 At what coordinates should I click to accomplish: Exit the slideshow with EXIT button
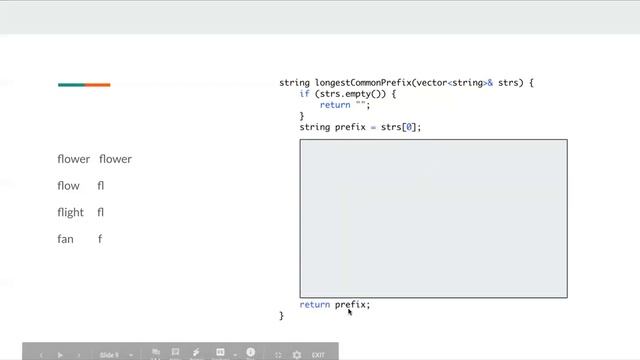pyautogui.click(x=318, y=355)
